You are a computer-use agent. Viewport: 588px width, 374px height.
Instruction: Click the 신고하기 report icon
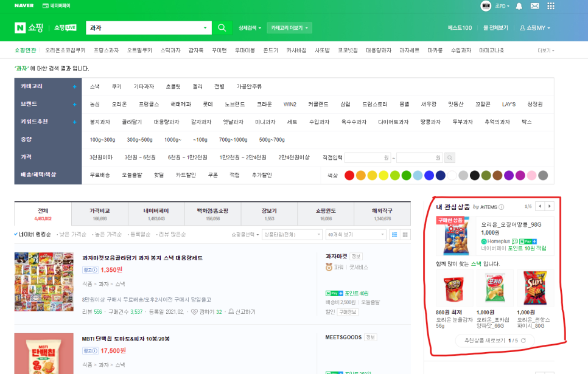pyautogui.click(x=231, y=311)
